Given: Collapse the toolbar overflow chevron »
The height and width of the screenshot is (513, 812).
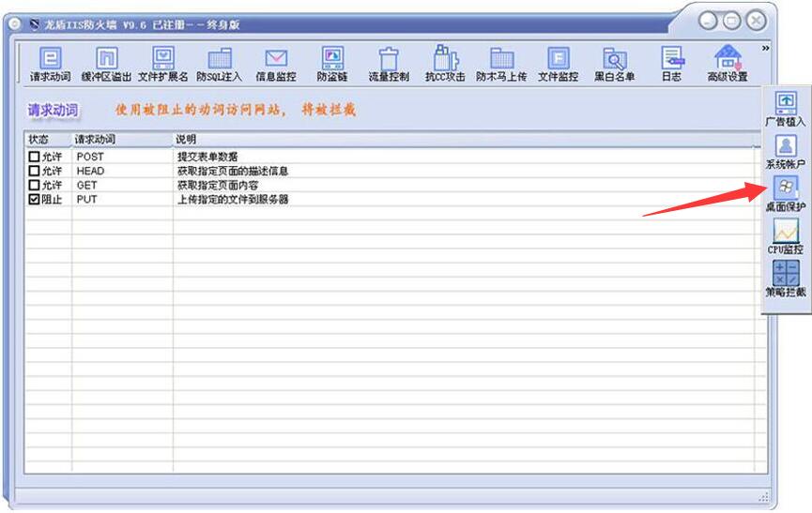Looking at the screenshot, I should coord(765,48).
